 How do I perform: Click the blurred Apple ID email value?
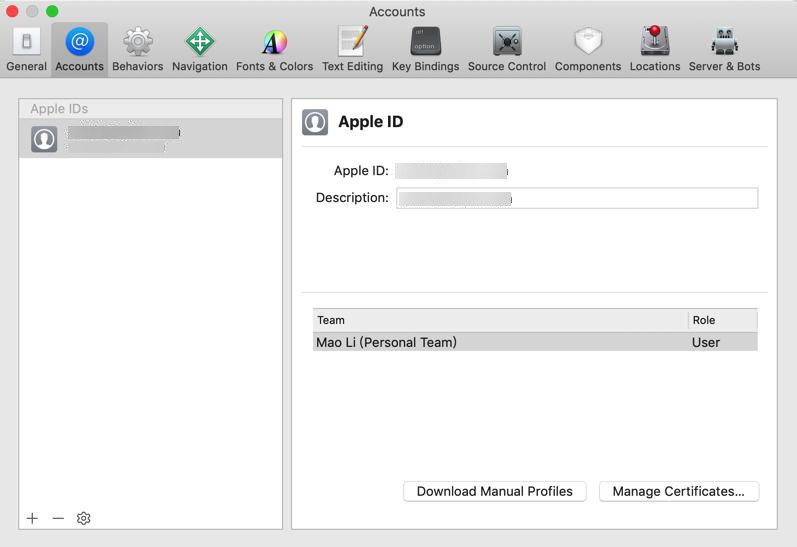coord(451,171)
